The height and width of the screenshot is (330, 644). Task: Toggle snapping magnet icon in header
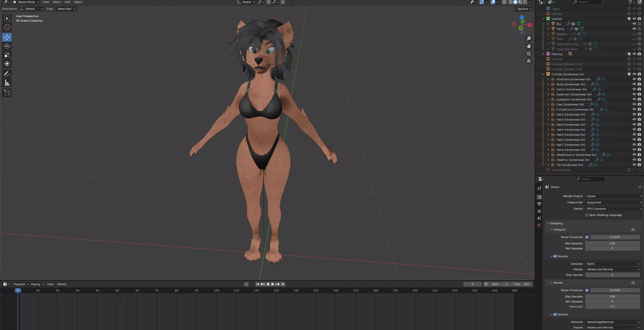[269, 2]
